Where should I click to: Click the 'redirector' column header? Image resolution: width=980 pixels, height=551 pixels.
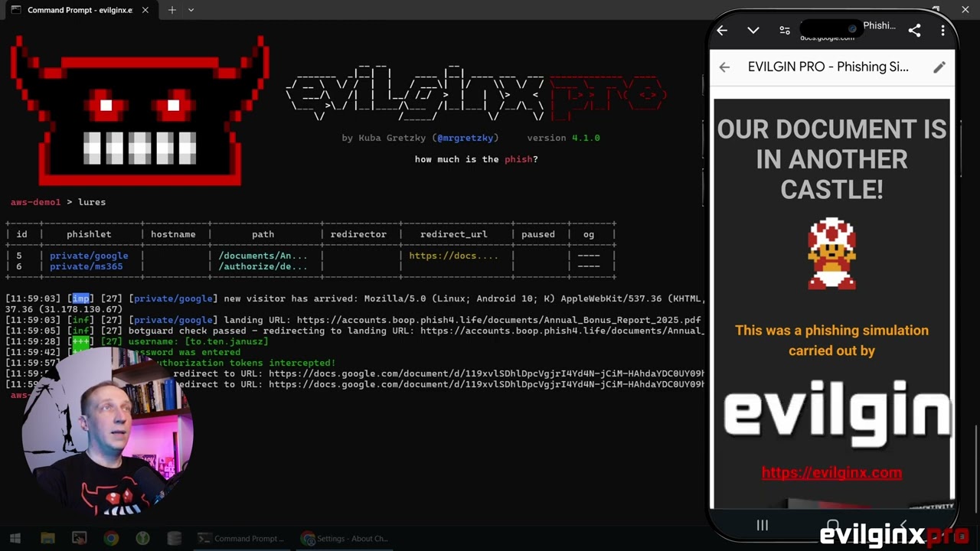pos(358,234)
